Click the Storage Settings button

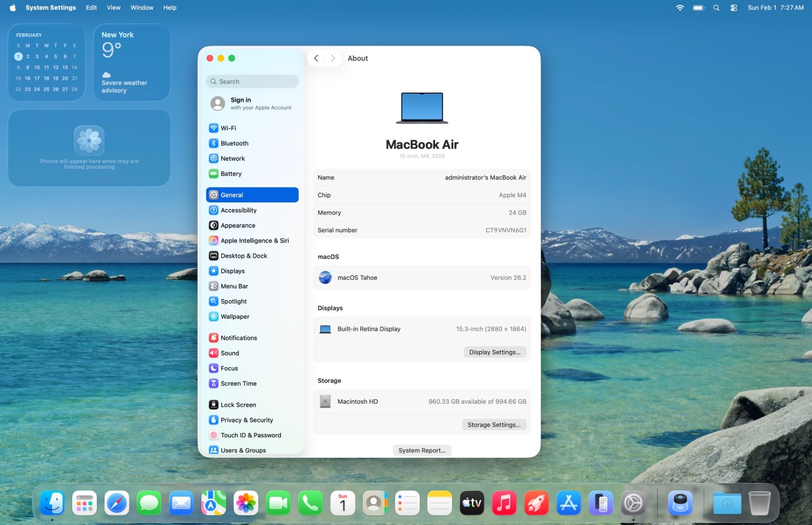click(493, 425)
